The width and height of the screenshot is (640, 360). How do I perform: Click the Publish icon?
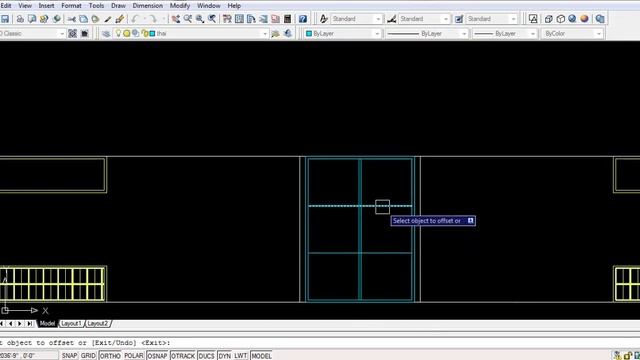[44, 19]
